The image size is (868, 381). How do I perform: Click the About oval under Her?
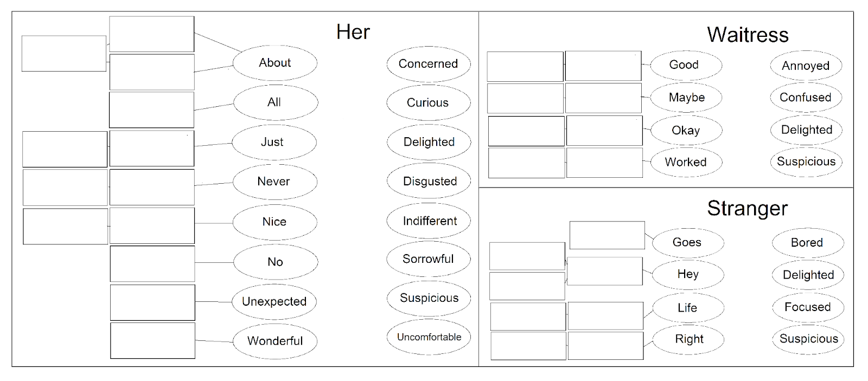[x=275, y=63]
